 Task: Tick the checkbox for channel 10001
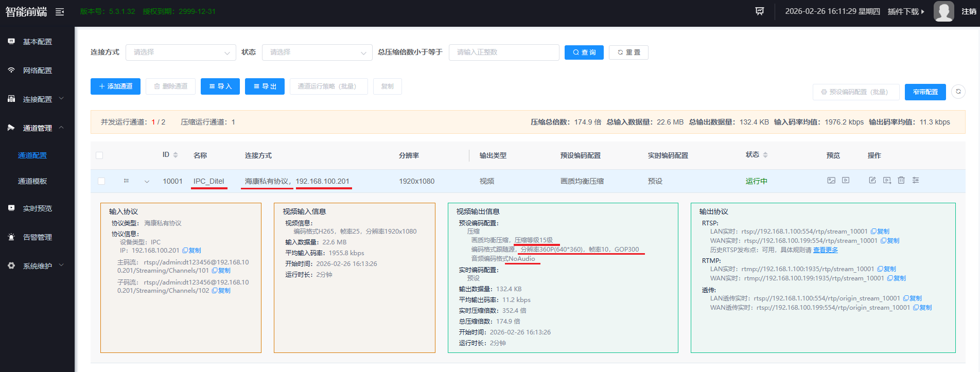(101, 181)
